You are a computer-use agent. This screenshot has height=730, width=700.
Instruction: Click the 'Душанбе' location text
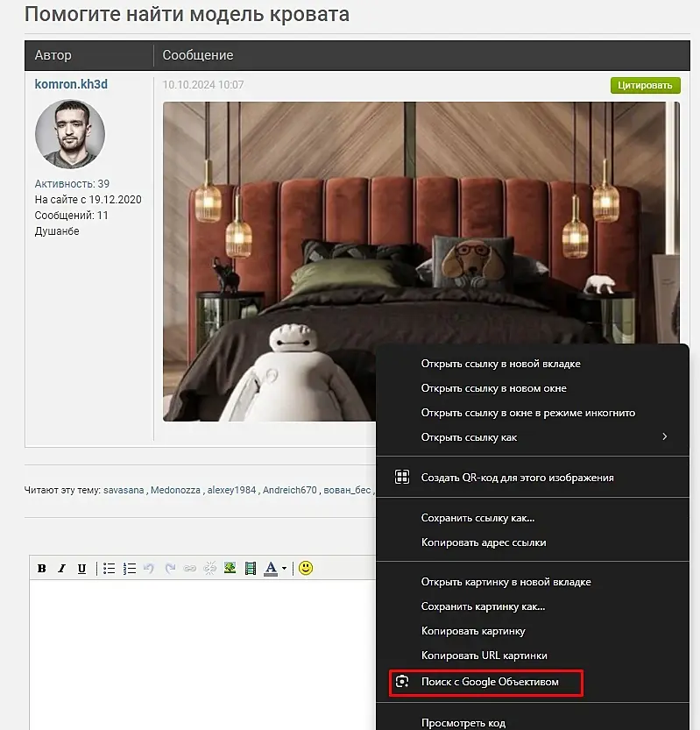point(57,231)
